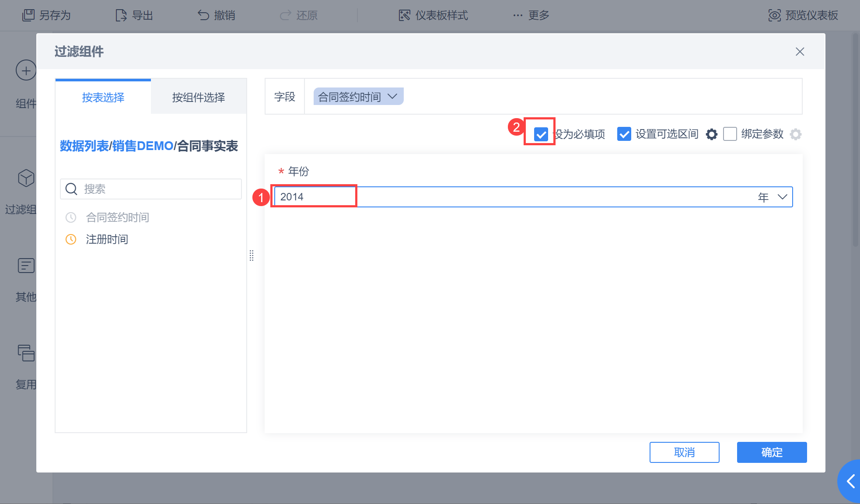Click the 确定 button
Image resolution: width=860 pixels, height=504 pixels.
click(x=772, y=452)
